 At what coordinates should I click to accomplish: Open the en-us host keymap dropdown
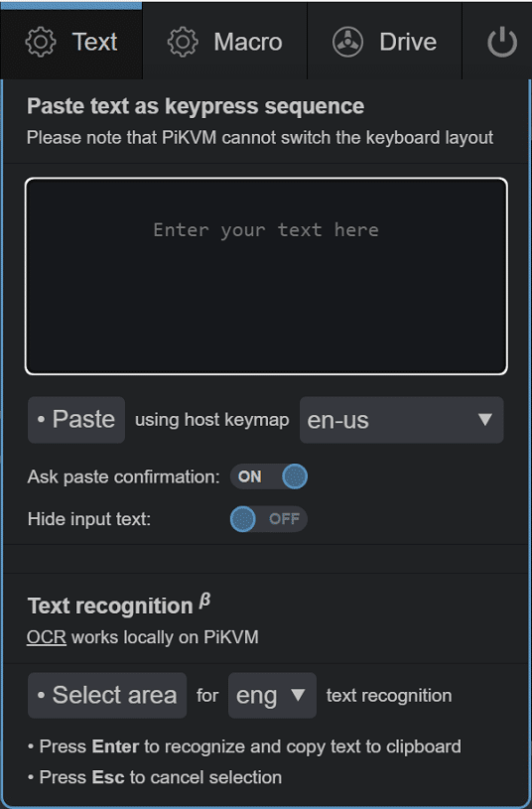click(401, 420)
